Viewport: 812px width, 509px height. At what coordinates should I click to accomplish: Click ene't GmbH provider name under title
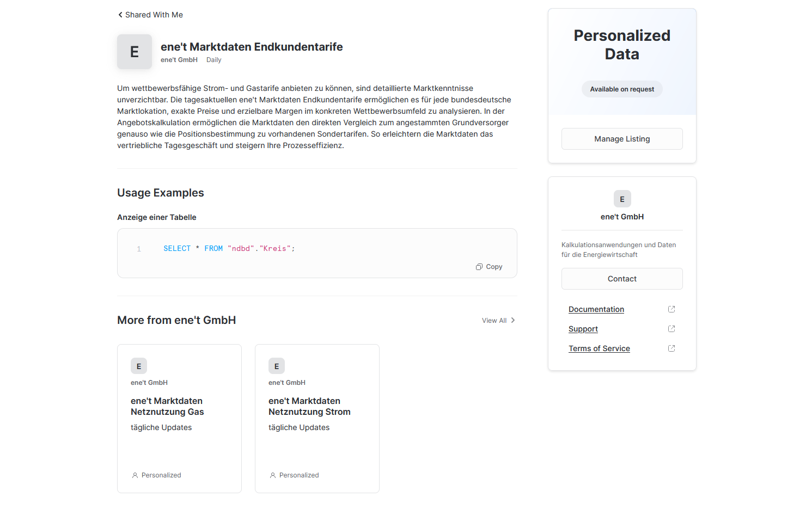179,60
